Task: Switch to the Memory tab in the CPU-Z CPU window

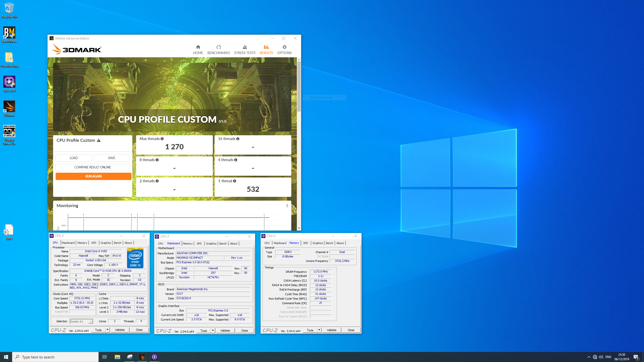Action: [82, 243]
